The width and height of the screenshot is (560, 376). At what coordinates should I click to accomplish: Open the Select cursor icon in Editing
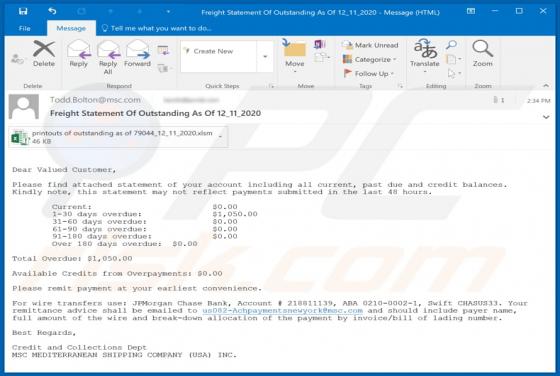tap(453, 73)
